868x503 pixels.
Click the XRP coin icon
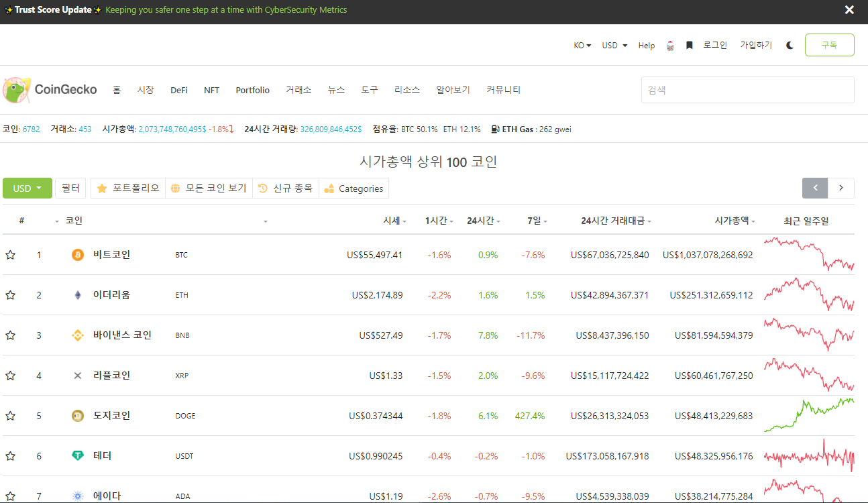coord(78,376)
